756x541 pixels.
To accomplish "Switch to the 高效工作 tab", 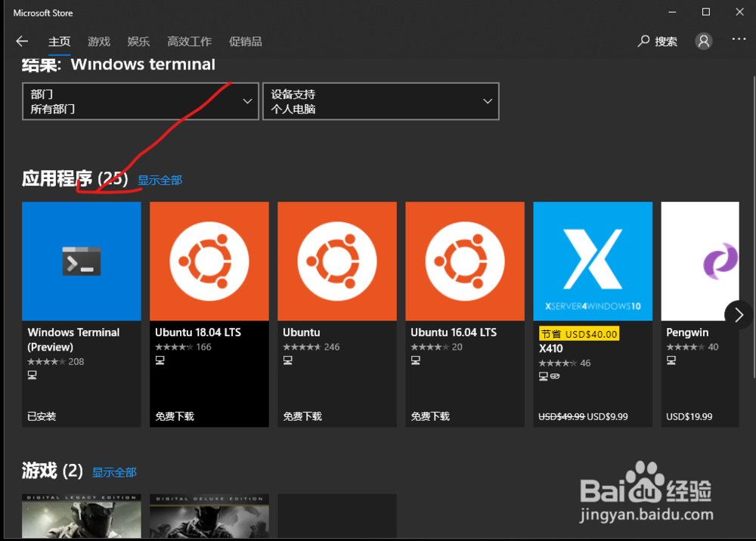I will [190, 42].
